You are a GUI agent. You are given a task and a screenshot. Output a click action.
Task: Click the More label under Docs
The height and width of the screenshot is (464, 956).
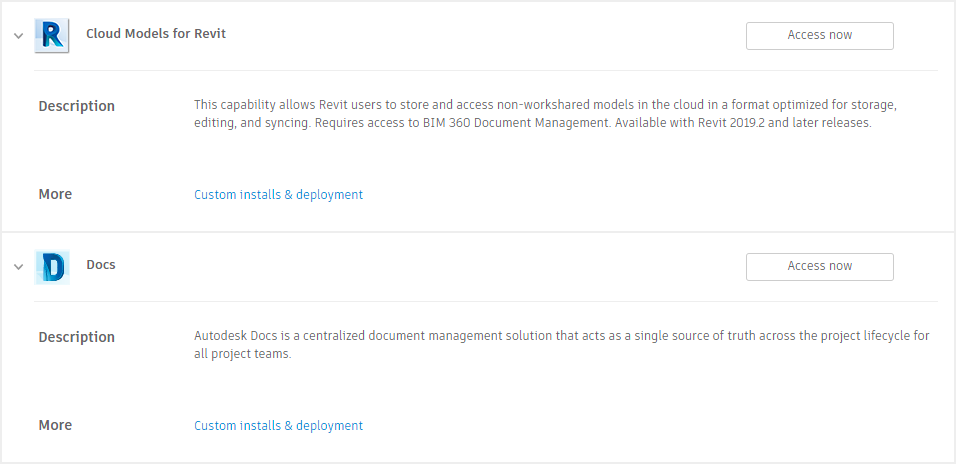[55, 426]
